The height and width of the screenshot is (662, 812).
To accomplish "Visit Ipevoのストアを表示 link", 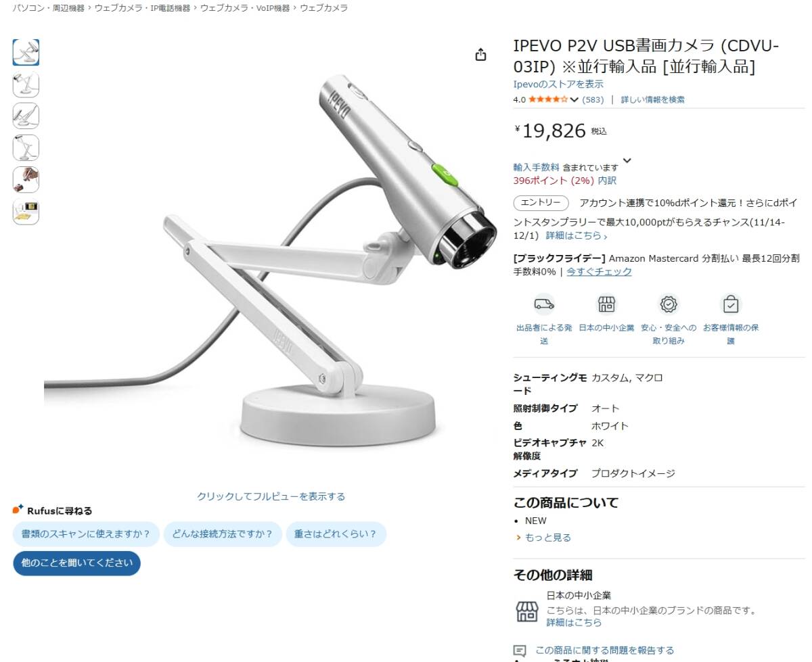I will [558, 85].
